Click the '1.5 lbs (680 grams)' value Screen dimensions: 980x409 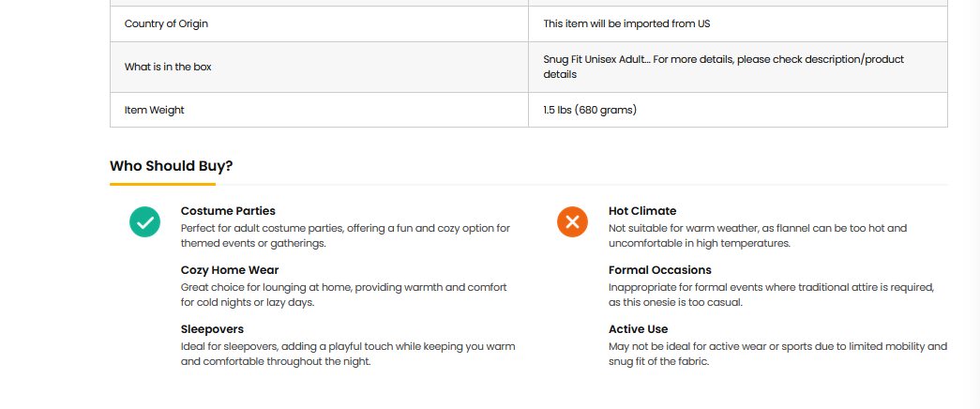(590, 110)
